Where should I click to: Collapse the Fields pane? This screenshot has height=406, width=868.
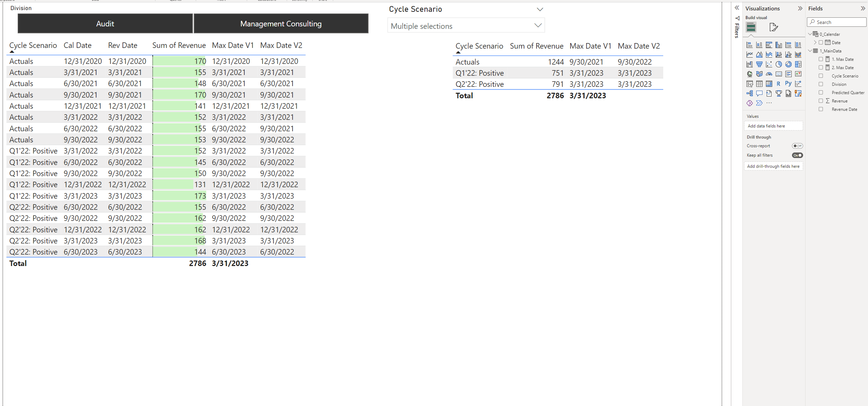coord(863,8)
